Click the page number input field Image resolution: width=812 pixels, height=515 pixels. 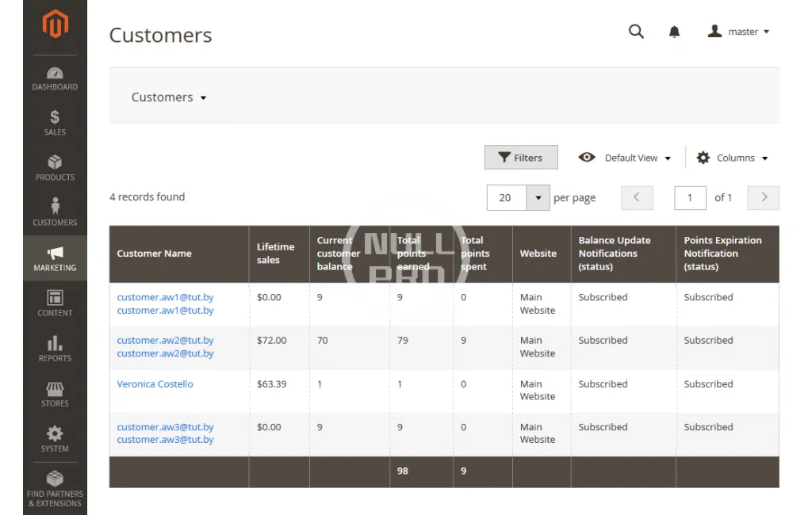(689, 198)
